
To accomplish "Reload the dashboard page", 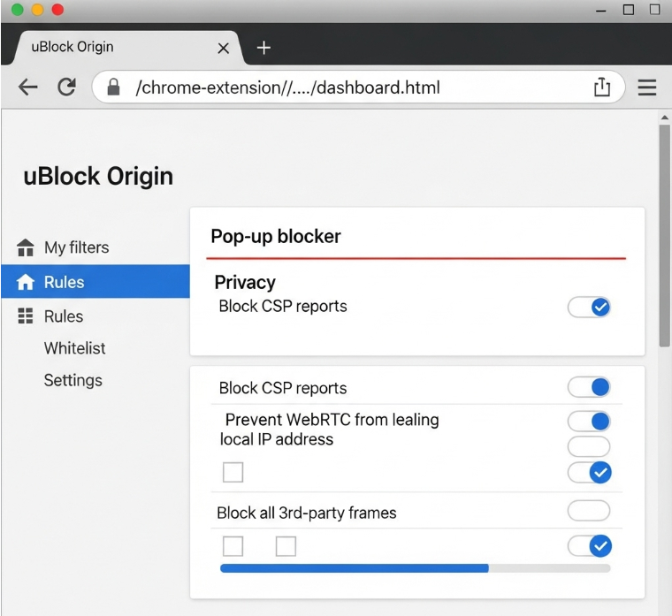I will [66, 87].
